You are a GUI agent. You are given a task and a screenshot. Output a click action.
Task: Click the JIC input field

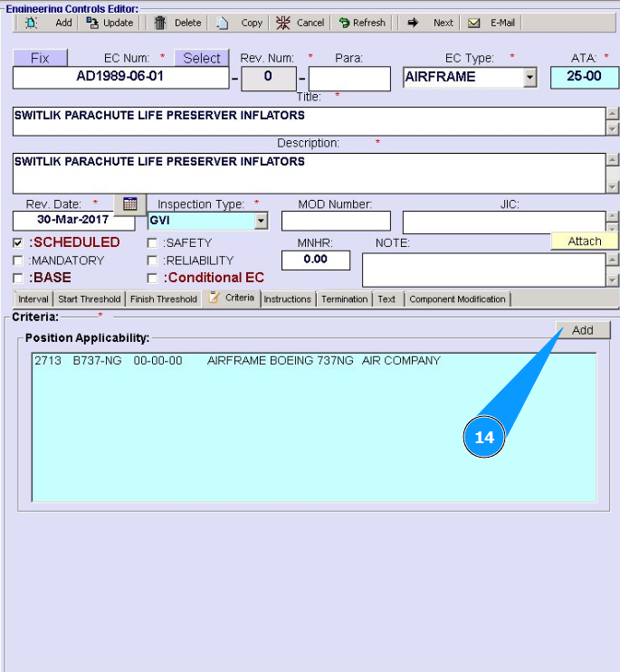[x=504, y=222]
